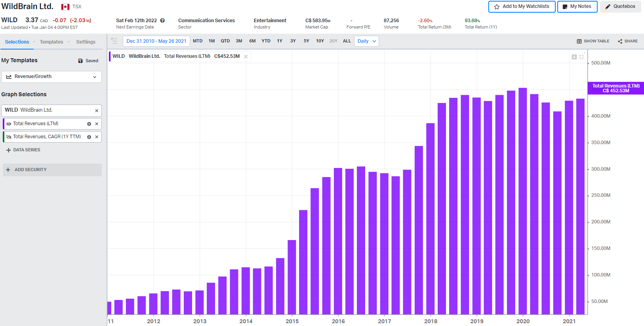Click the Canadian flag icon
The image size is (644, 326).
point(65,7)
